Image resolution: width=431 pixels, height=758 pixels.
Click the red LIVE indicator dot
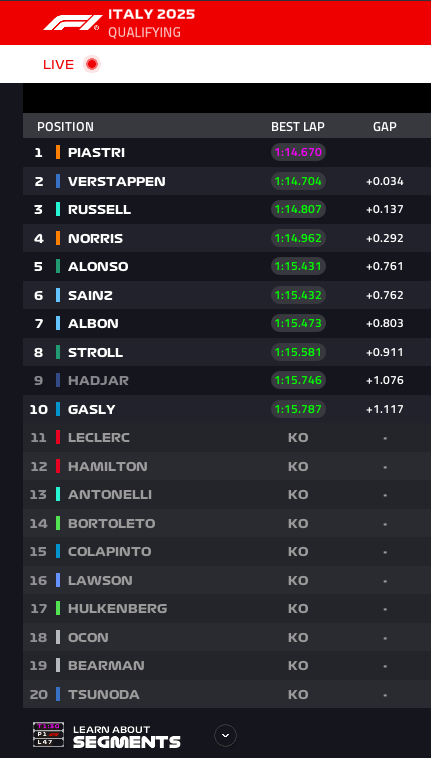[x=91, y=64]
